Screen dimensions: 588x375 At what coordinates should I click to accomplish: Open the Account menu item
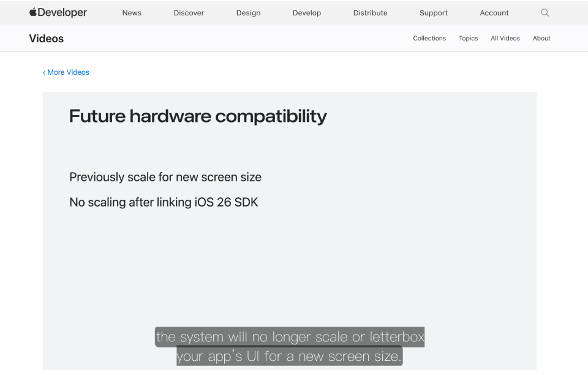pyautogui.click(x=494, y=13)
